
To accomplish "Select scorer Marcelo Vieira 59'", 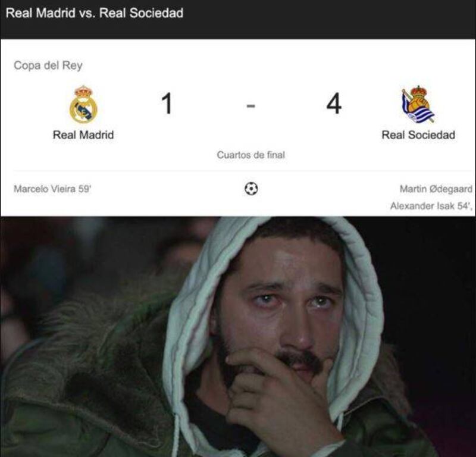I will 52,189.
